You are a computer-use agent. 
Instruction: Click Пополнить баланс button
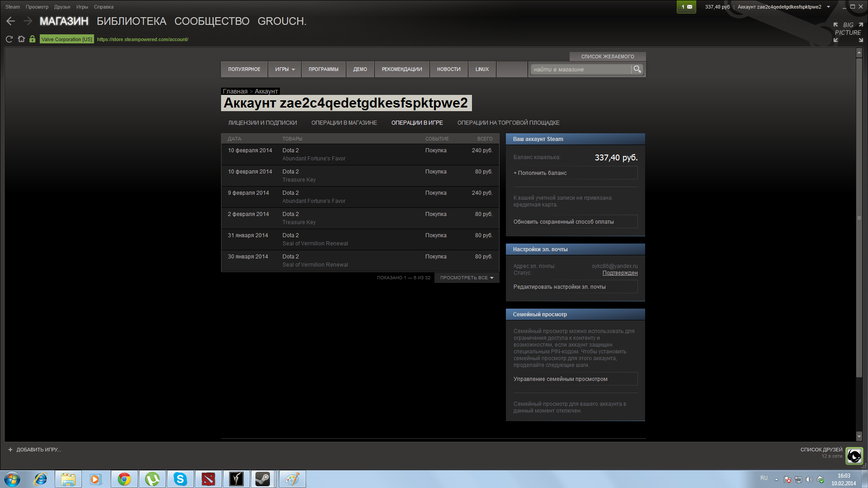coord(576,173)
